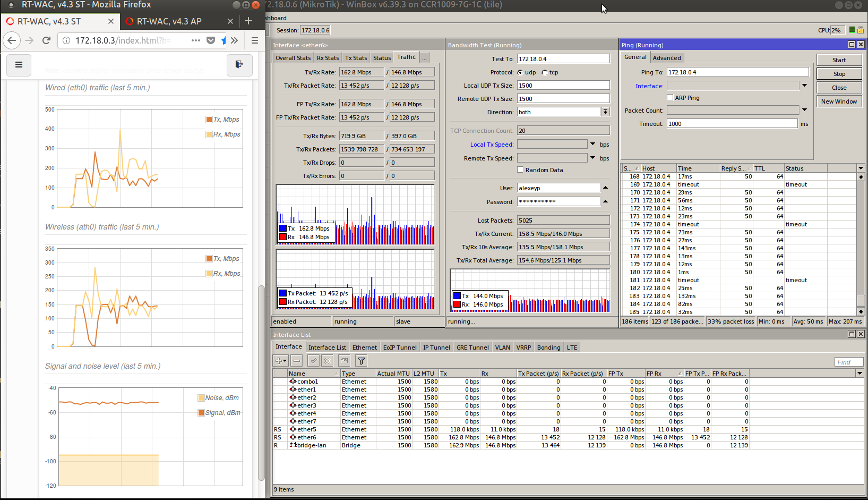
Task: Reload the current Firefox page
Action: (46, 40)
